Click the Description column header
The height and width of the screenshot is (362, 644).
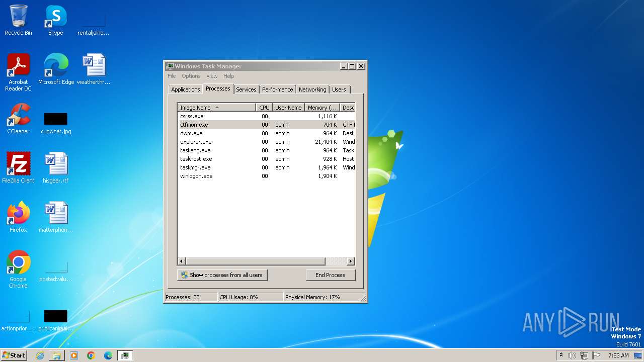[348, 108]
